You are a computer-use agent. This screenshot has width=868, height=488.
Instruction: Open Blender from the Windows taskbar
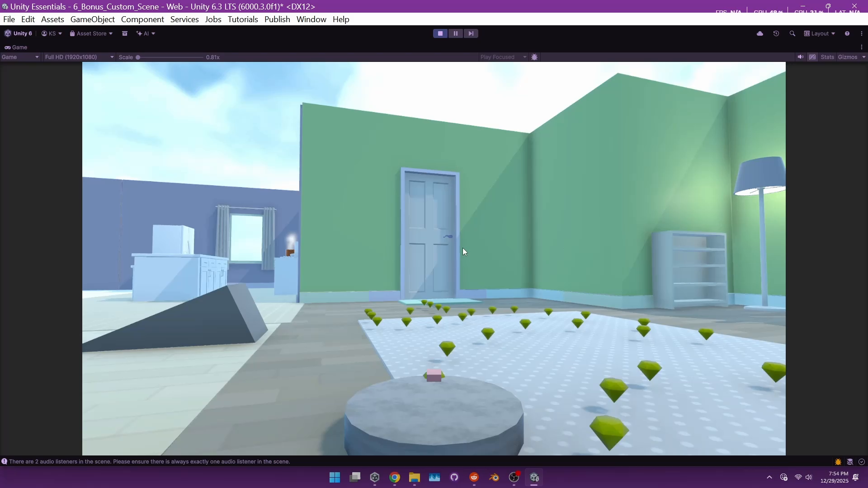pos(494,478)
